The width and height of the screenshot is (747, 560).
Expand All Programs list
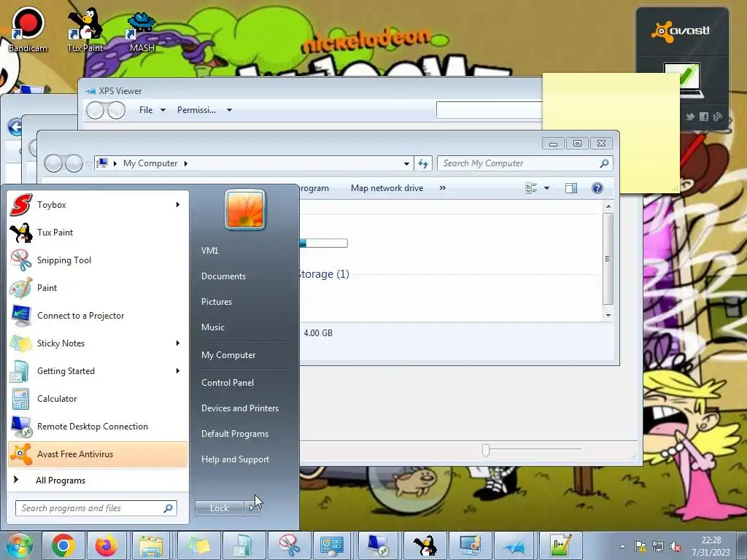click(x=97, y=481)
